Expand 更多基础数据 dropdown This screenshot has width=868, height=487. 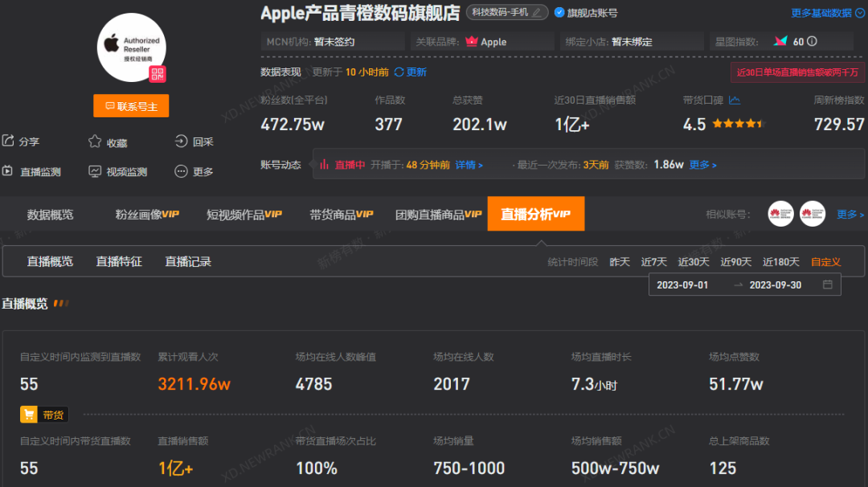click(828, 13)
